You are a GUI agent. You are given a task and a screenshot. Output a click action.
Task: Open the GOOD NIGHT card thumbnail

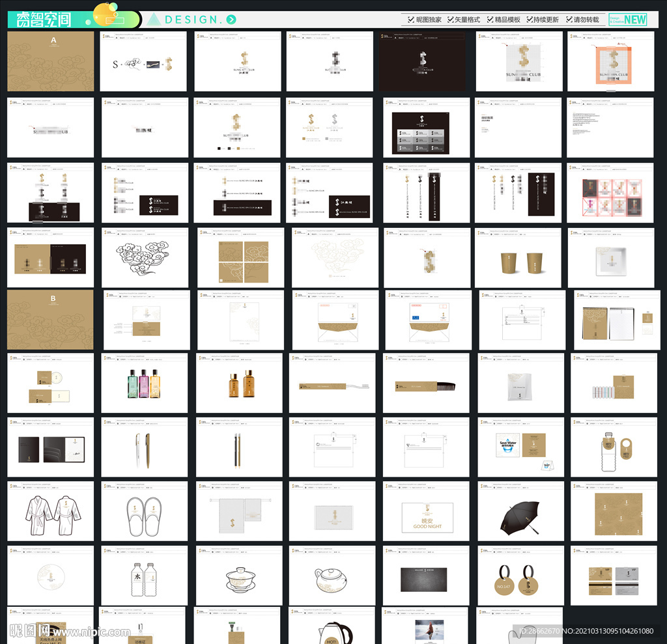[426, 511]
